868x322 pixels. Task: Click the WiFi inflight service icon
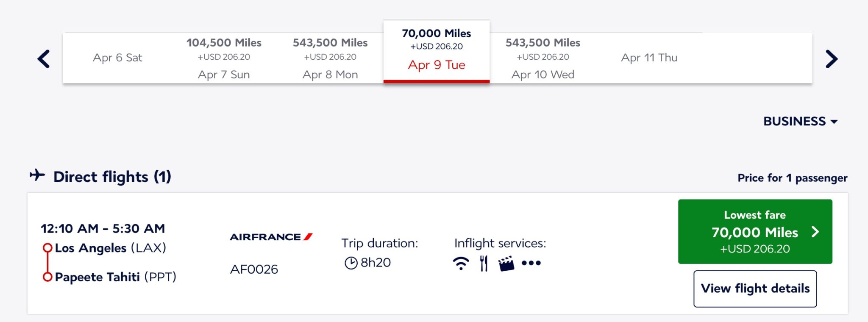click(461, 263)
